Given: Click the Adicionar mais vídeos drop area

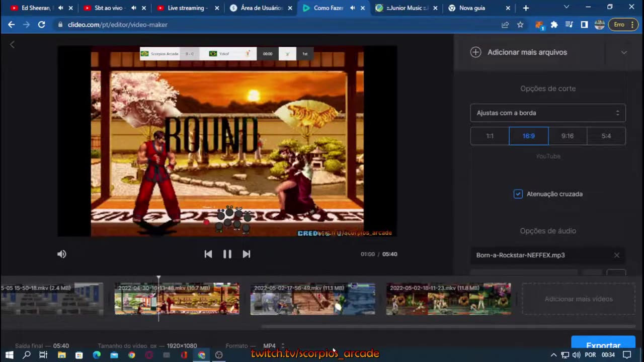Looking at the screenshot, I should point(579,299).
